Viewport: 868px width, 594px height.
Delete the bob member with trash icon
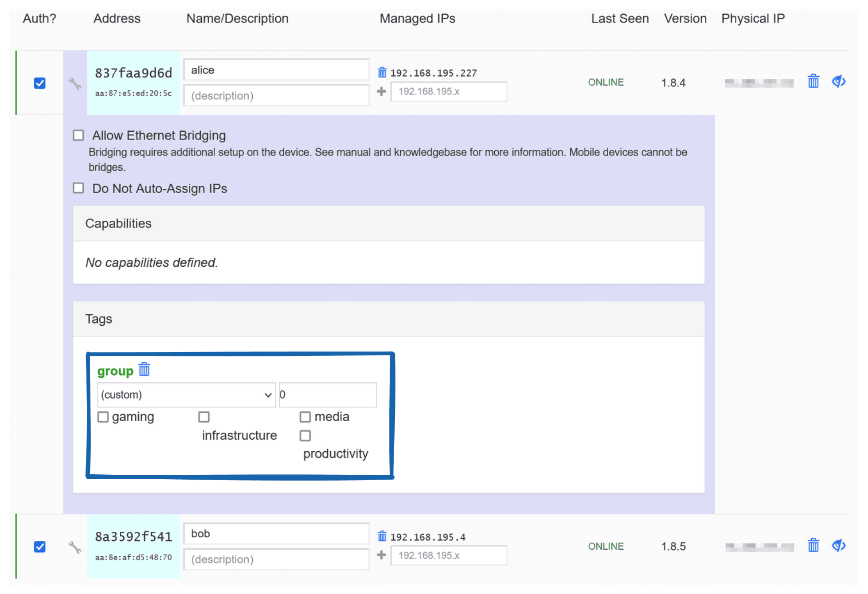813,545
